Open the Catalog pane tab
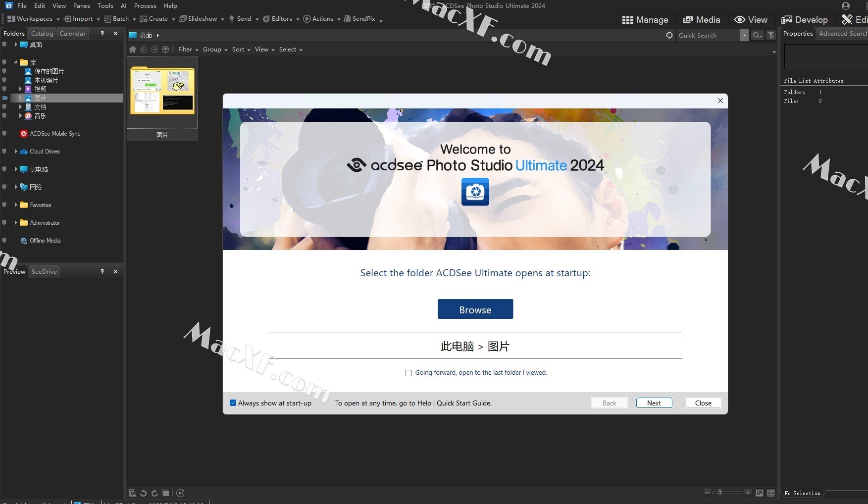Screen dimensions: 868x504 point(42,33)
